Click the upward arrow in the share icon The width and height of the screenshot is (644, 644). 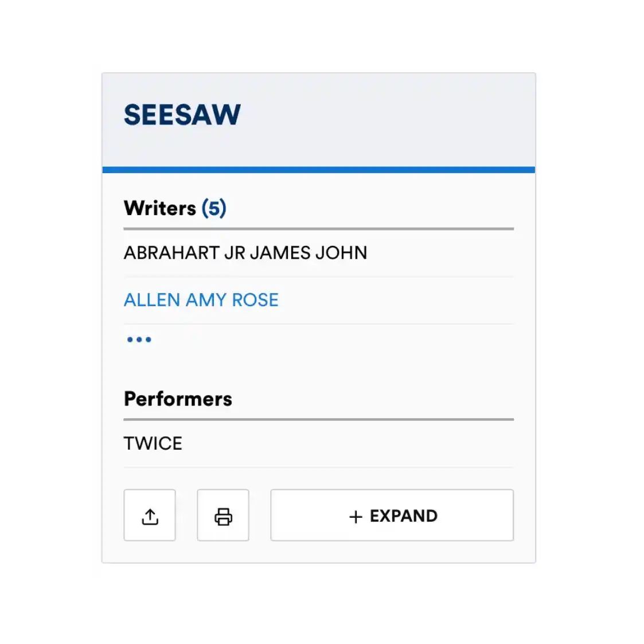[150, 513]
